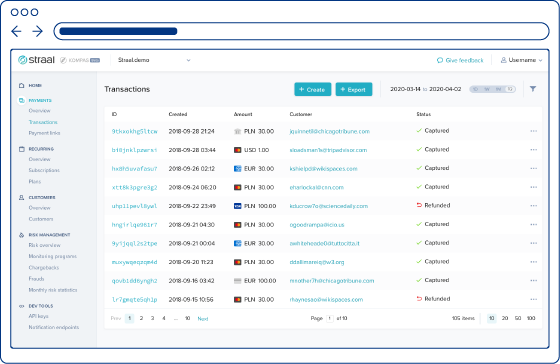Click the Create button
Viewport: 560px width, 364px height.
(312, 89)
